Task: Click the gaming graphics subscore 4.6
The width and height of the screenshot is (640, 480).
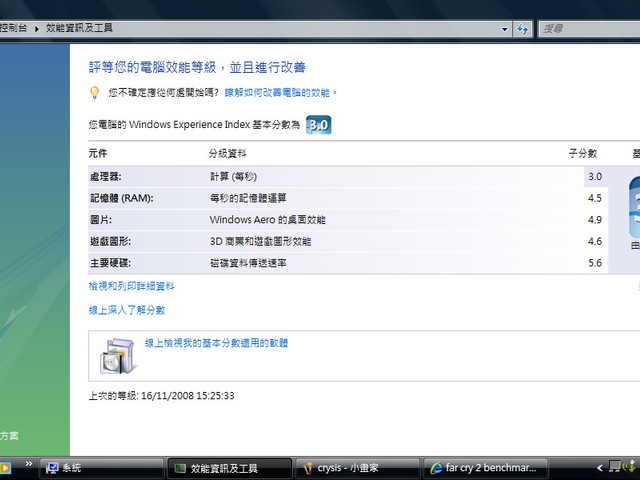Action: [x=595, y=242]
